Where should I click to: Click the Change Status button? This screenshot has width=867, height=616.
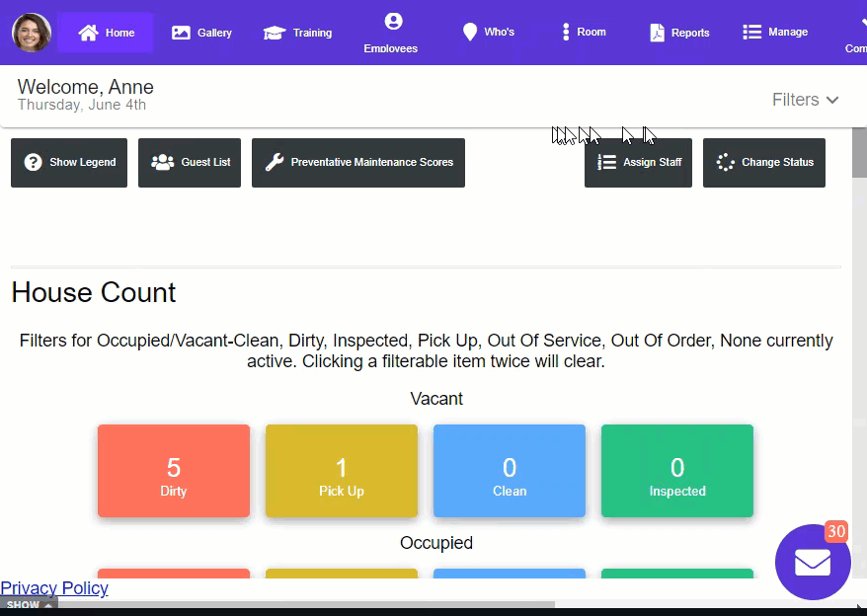(x=764, y=163)
